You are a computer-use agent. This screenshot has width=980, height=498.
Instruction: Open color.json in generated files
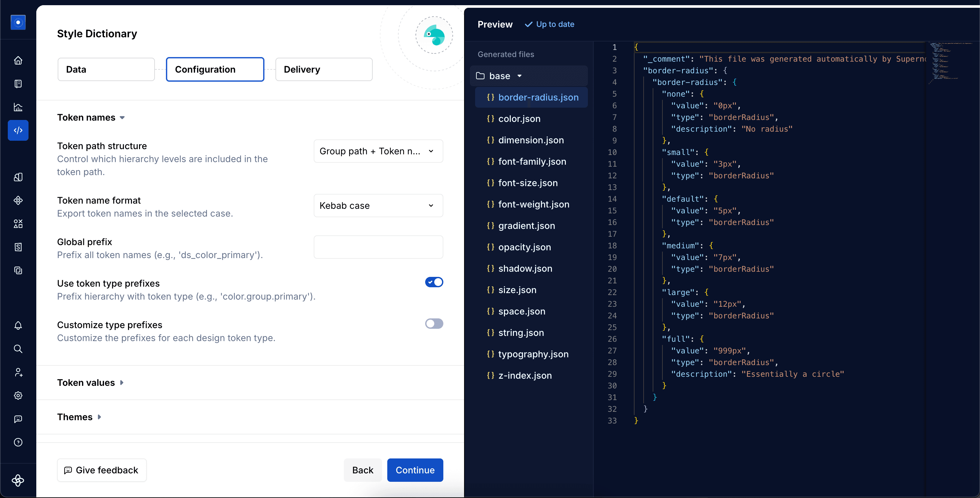coord(531,118)
